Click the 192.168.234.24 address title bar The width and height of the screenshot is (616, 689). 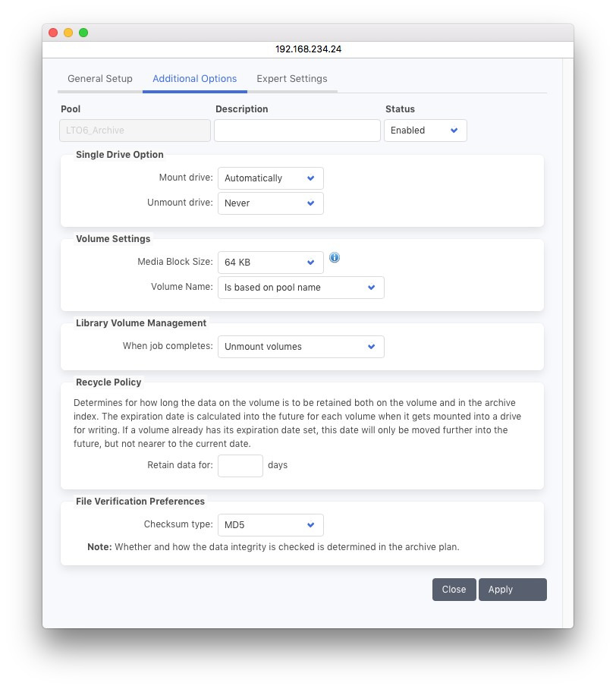[308, 49]
